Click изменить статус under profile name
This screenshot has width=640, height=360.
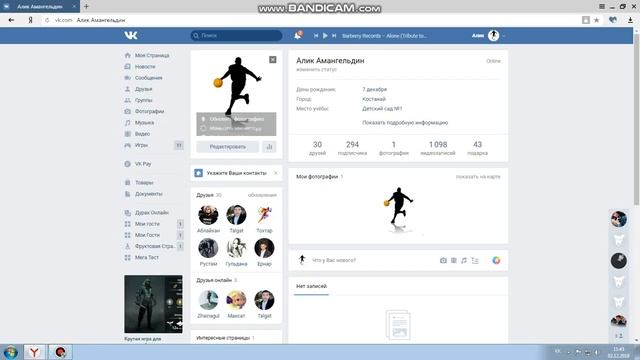click(x=316, y=69)
